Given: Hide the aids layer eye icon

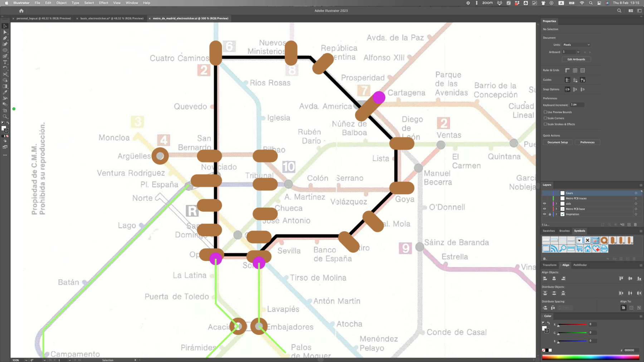Looking at the screenshot, I should [545, 204].
